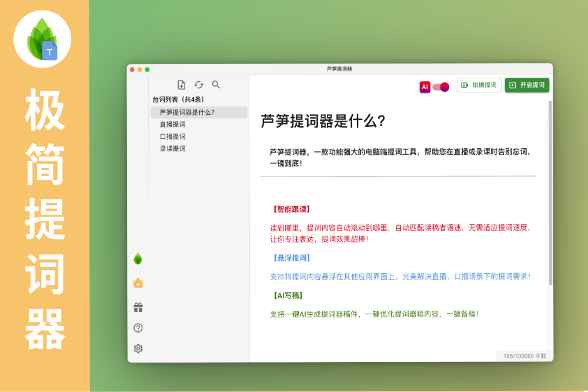Click the green leaf logo in sidebar
Image resolution: width=588 pixels, height=392 pixels.
click(x=138, y=258)
